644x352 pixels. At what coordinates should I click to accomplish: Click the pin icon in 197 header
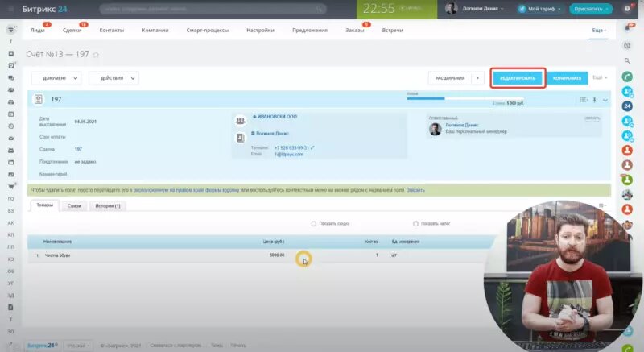pos(594,100)
